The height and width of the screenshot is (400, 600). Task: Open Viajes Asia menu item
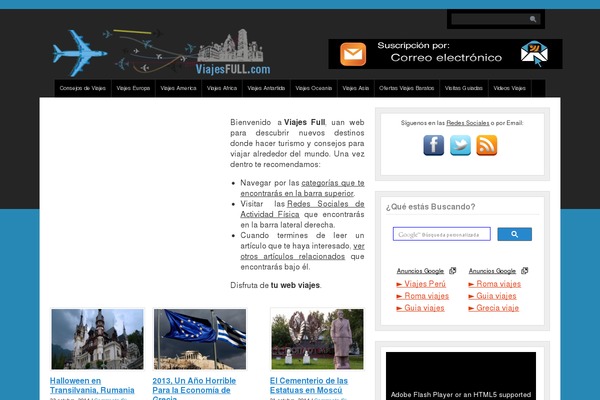(x=356, y=88)
